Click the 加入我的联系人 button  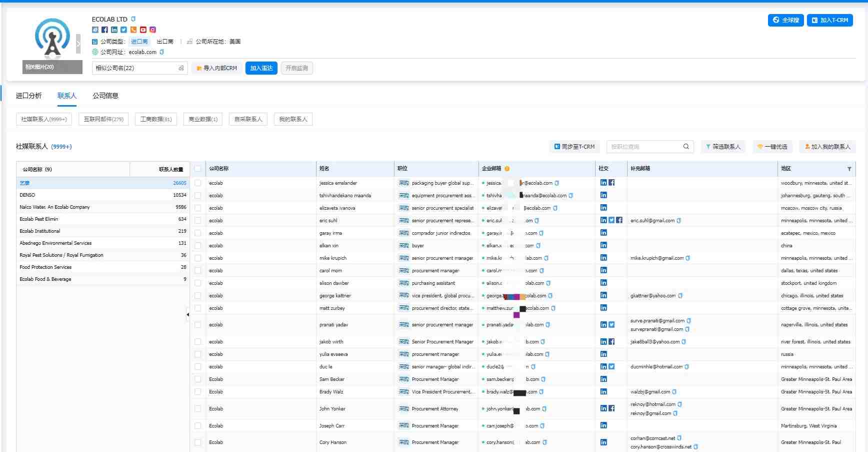(827, 147)
